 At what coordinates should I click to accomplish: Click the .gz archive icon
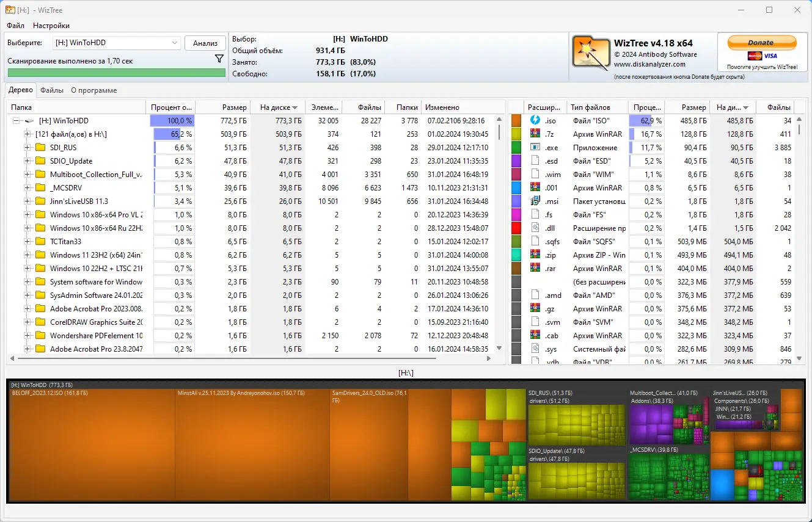click(x=535, y=308)
